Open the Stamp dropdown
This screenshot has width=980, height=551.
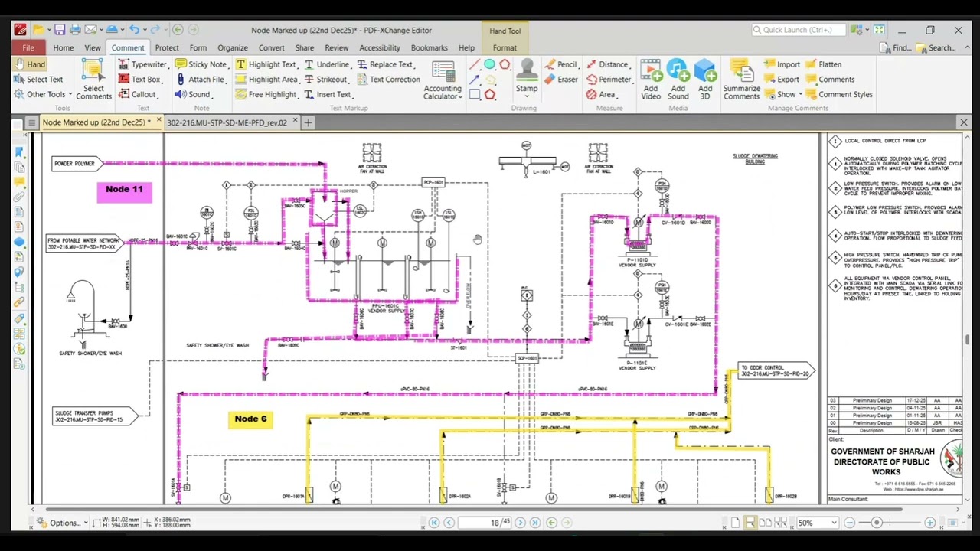(x=527, y=94)
